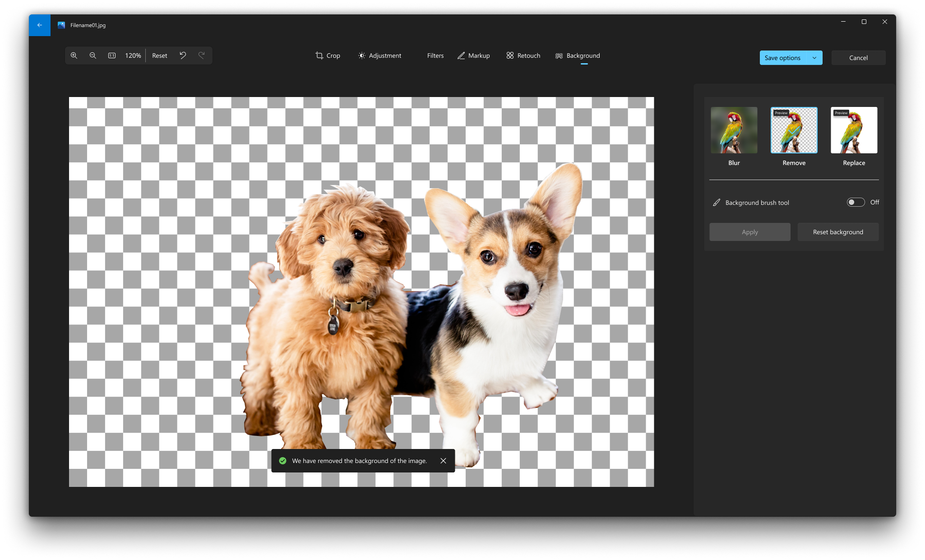Toggle Background brush tool on/off
Viewport: 925px width, 560px height.
[856, 202]
